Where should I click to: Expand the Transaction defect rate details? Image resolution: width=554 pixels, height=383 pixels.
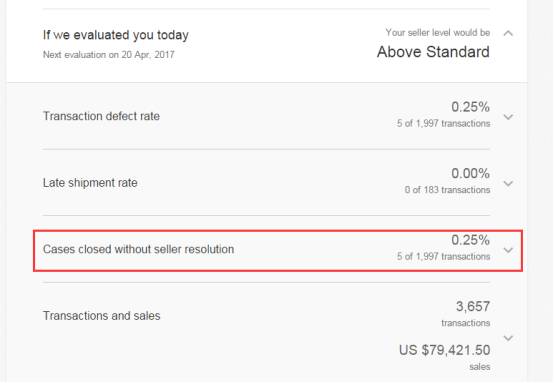tap(508, 117)
